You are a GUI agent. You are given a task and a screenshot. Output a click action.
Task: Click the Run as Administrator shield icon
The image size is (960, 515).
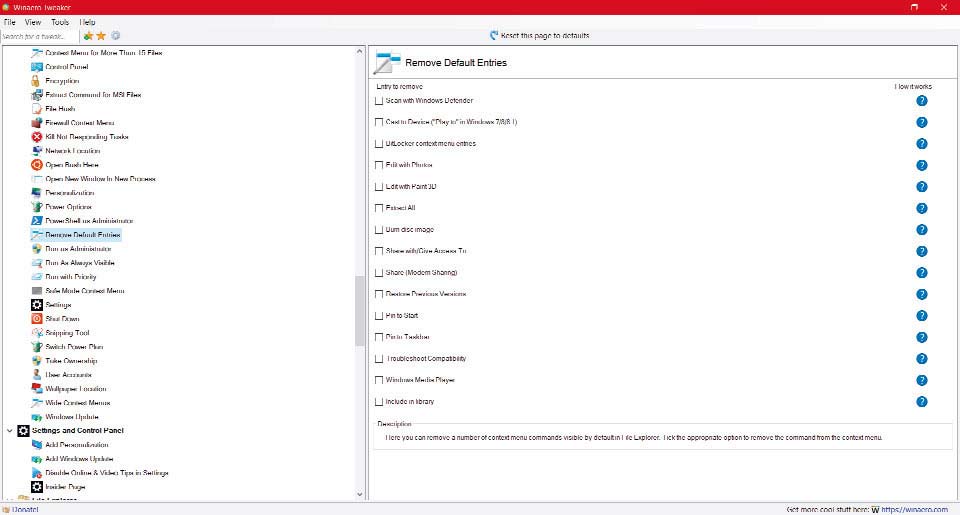point(37,249)
